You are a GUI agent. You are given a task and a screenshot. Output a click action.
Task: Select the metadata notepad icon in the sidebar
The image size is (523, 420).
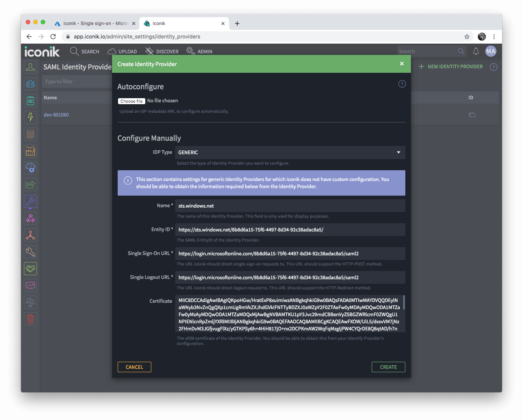point(30,100)
